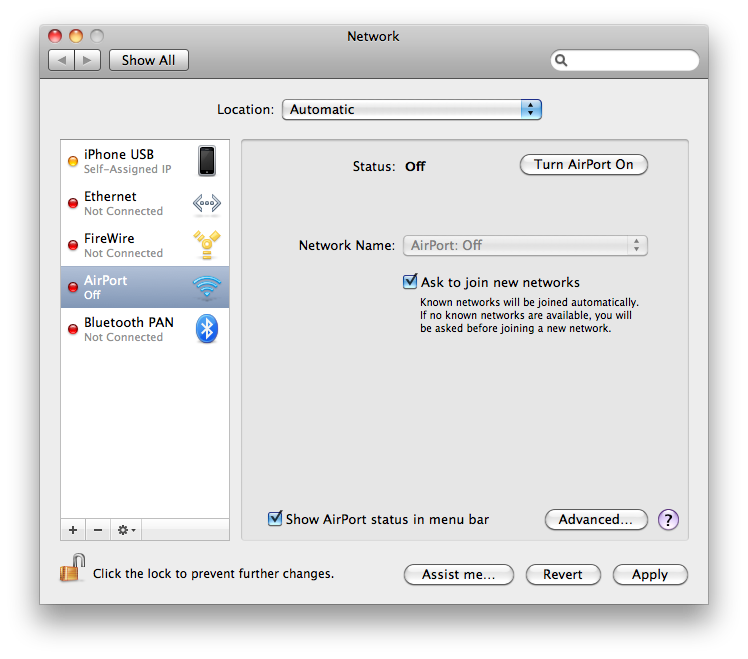Click the red status dot beside FireWire
This screenshot has height=659, width=748.
(73, 245)
